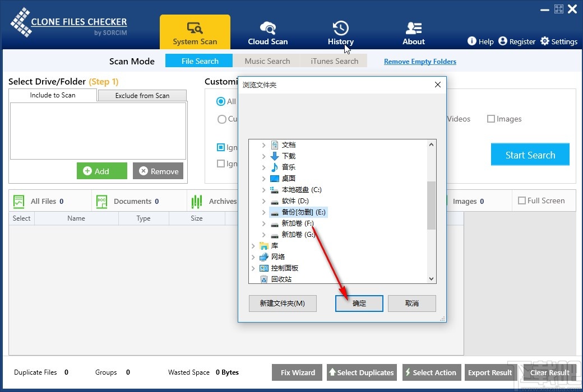Click the Help info icon
The height and width of the screenshot is (392, 583).
tap(471, 41)
